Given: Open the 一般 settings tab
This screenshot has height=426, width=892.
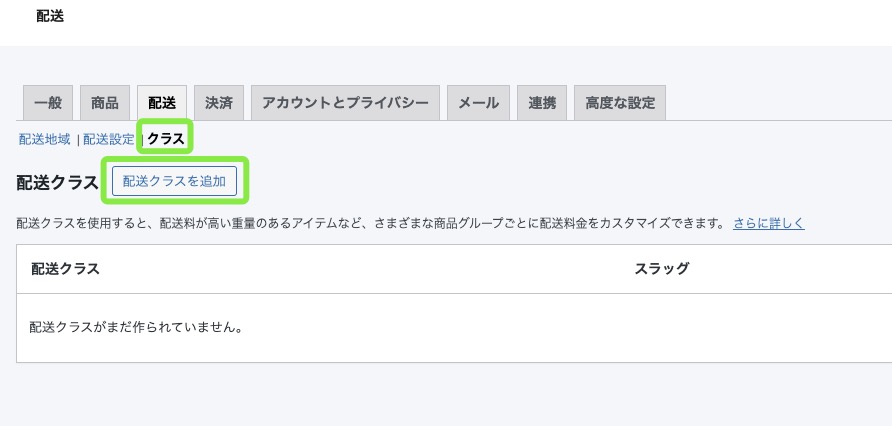Looking at the screenshot, I should point(47,103).
